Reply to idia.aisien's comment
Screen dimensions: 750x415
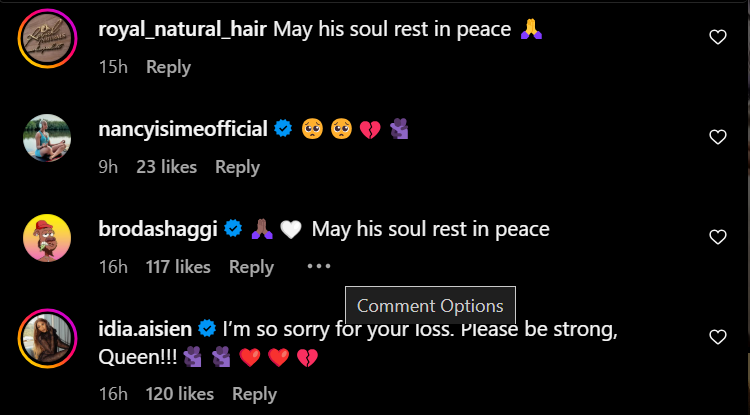(x=254, y=394)
